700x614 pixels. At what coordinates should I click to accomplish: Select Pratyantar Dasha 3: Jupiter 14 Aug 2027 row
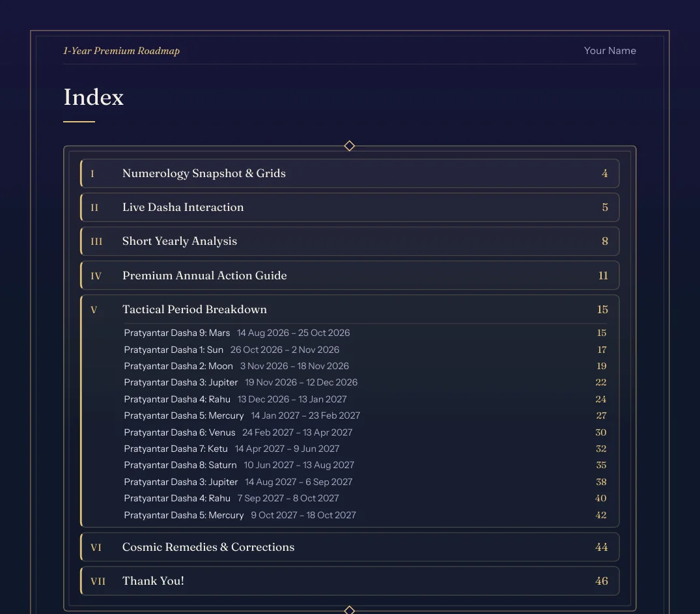point(365,482)
